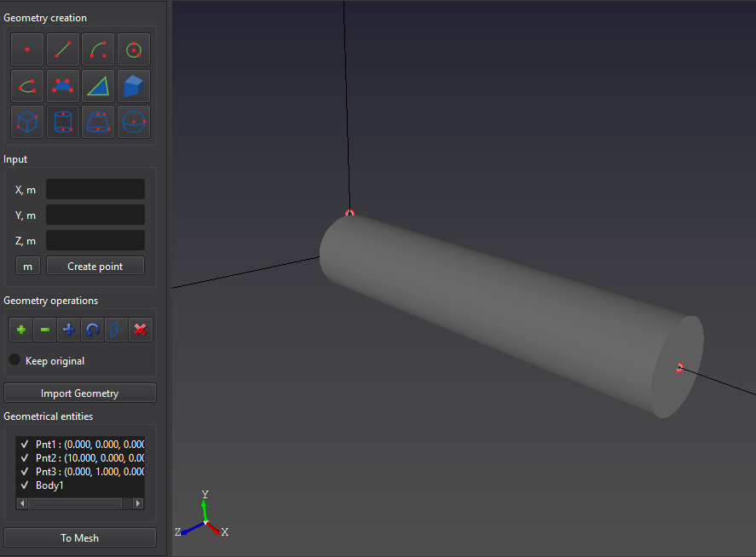Screen dimensions: 756x557
Task: Click the entities list right scroll arrow
Action: [138, 504]
